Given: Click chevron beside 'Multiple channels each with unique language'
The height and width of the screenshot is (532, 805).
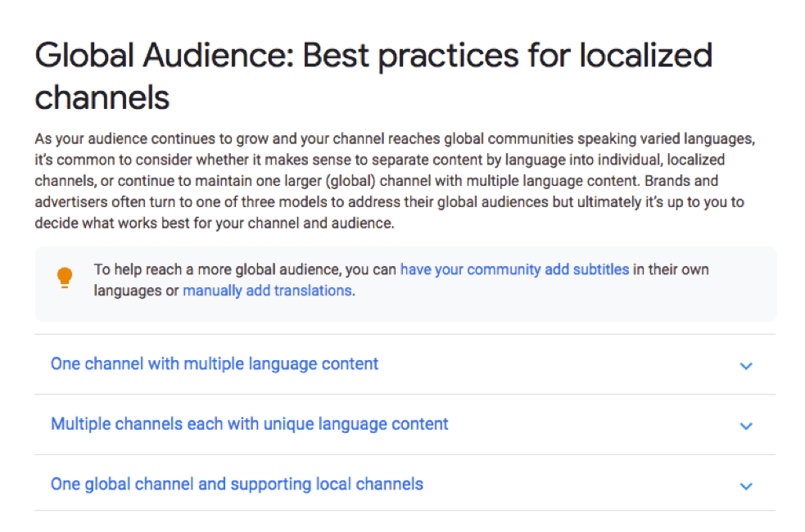Looking at the screenshot, I should pyautogui.click(x=746, y=426).
